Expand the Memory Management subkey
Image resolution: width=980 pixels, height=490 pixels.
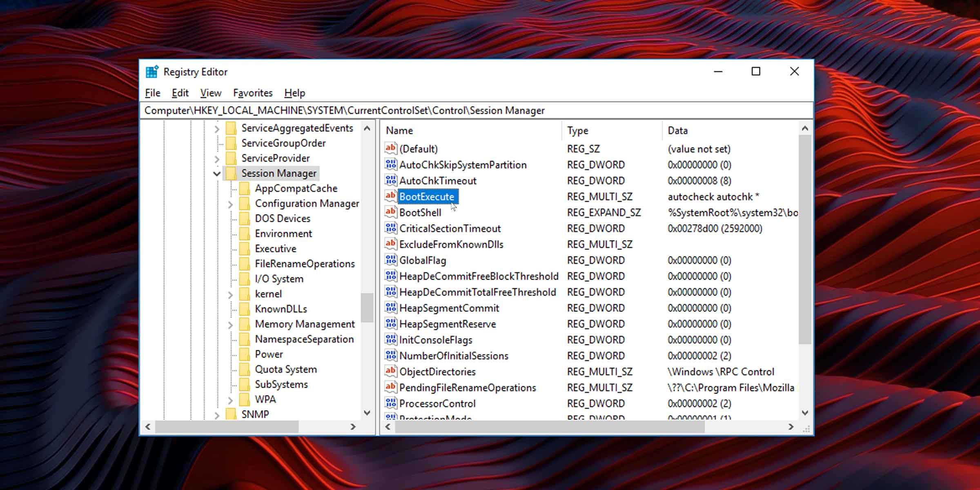(x=231, y=324)
